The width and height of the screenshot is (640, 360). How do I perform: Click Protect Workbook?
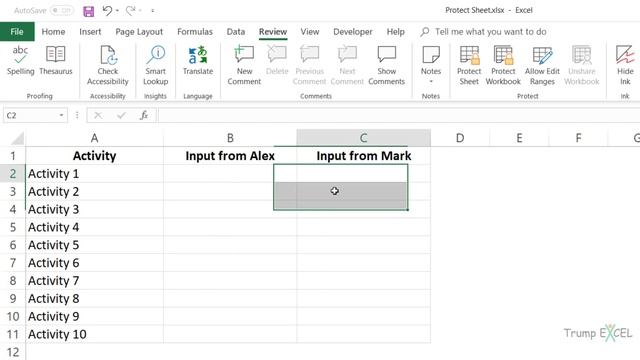503,65
